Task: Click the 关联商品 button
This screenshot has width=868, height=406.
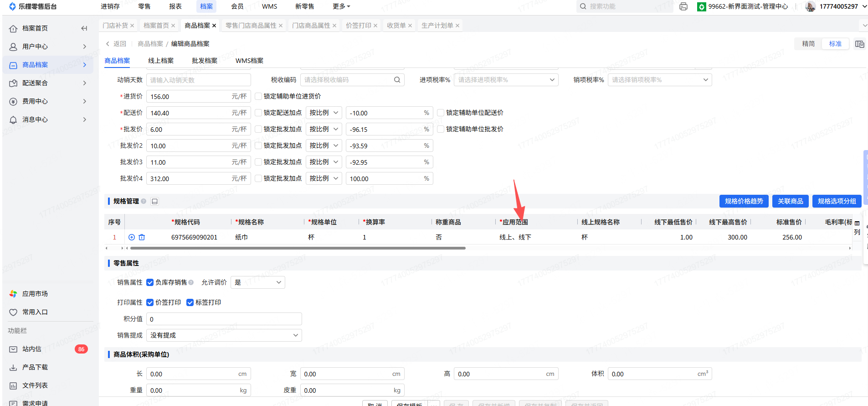Action: 791,201
